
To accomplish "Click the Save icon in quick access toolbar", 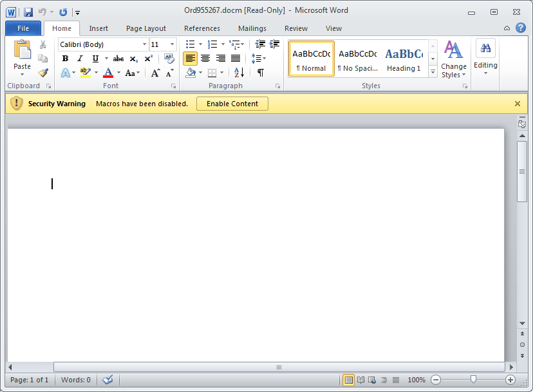I will click(28, 13).
